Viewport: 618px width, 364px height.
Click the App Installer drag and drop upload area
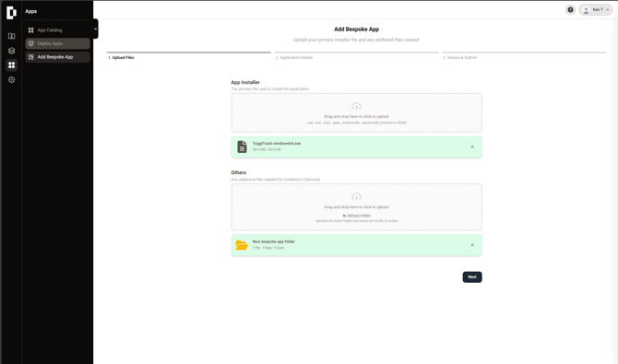coord(356,112)
